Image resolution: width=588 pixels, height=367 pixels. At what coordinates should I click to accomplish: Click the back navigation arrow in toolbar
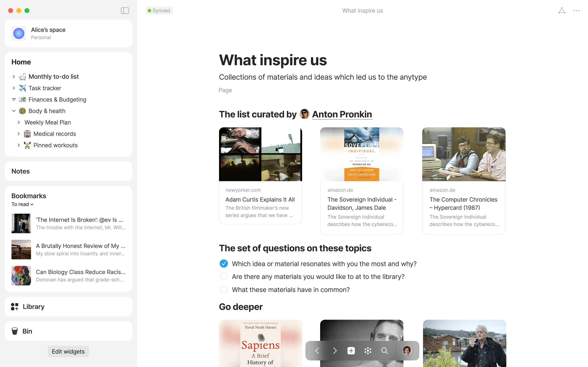coord(317,351)
